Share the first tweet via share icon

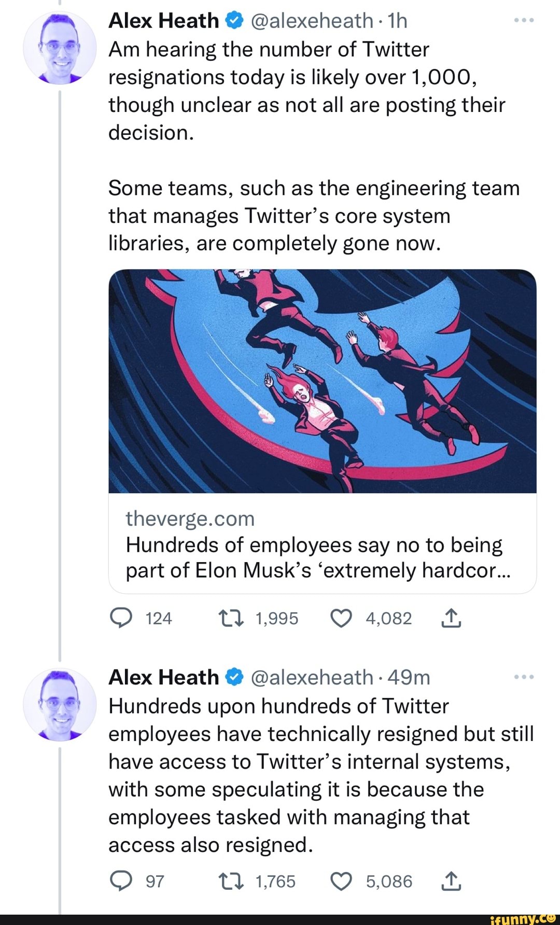[x=451, y=618]
